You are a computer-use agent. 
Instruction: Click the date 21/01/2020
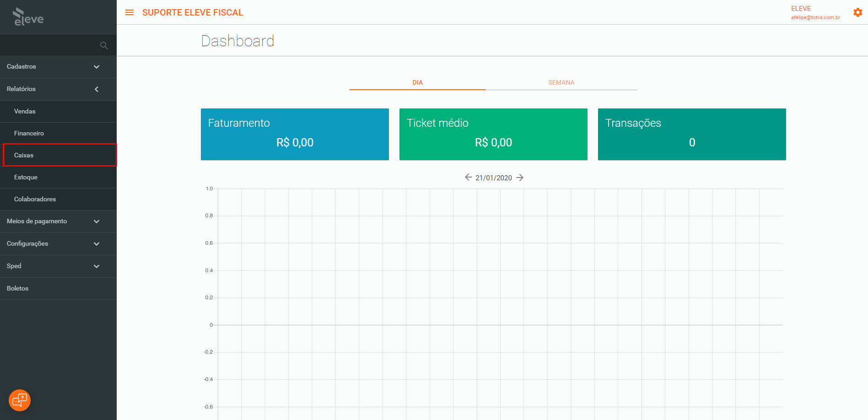pyautogui.click(x=494, y=178)
